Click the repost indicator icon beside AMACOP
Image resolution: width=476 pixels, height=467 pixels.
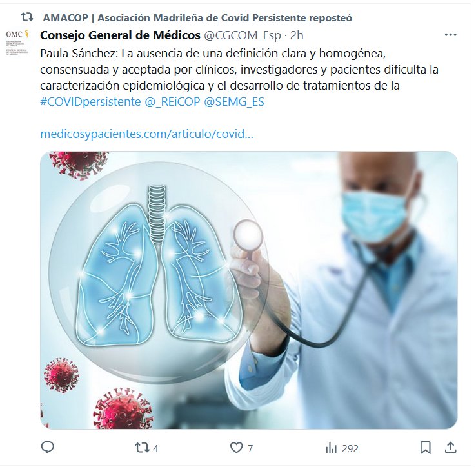27,17
